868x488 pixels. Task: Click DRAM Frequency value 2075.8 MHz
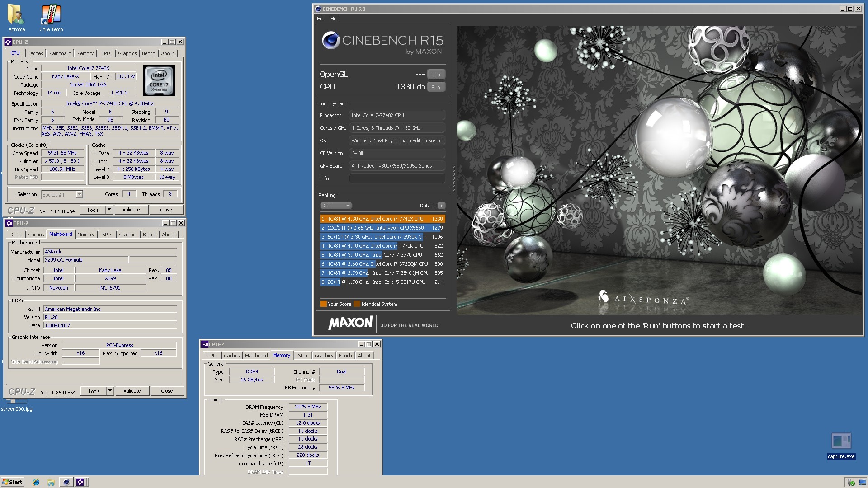(x=308, y=407)
